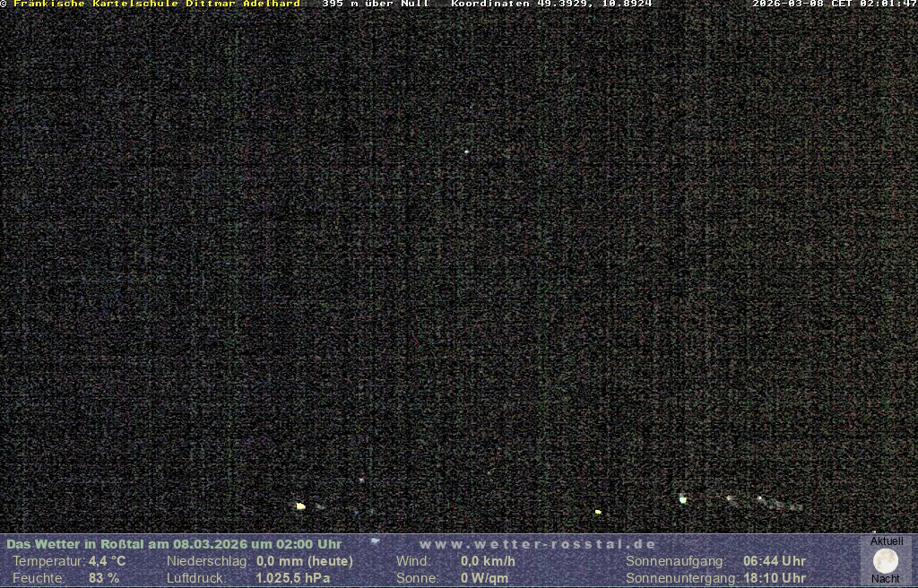Viewport: 918px width, 588px height.
Task: Click the bright white dot in the night sky
Action: coord(466,151)
